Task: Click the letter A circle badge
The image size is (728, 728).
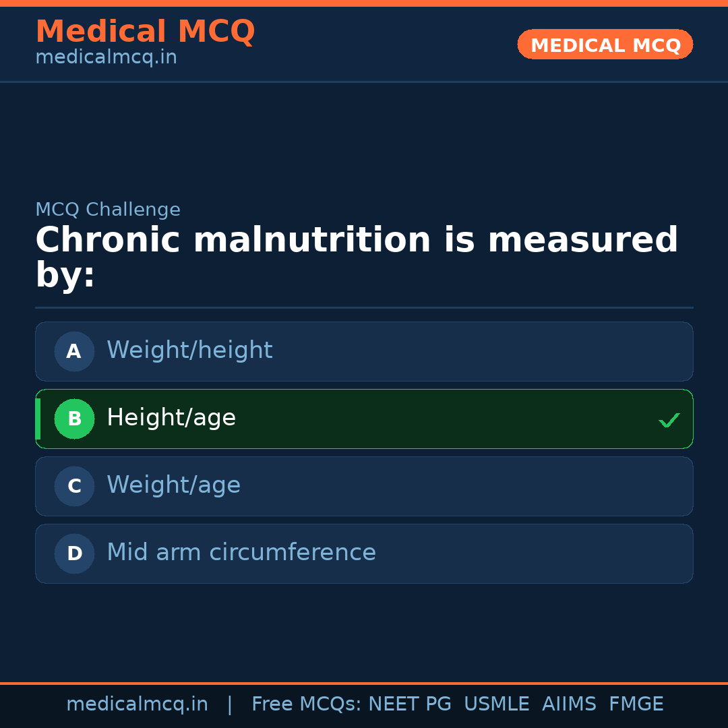Action: pyautogui.click(x=74, y=351)
